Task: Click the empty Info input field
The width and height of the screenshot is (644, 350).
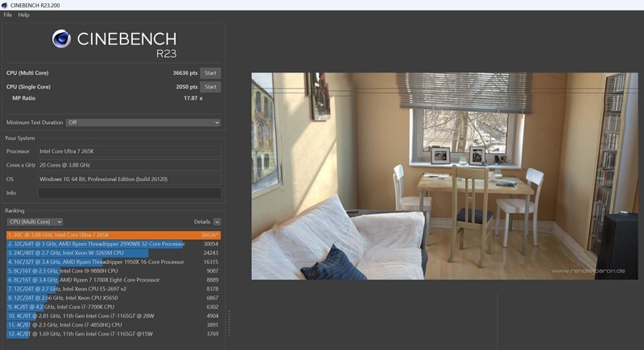Action: point(130,193)
